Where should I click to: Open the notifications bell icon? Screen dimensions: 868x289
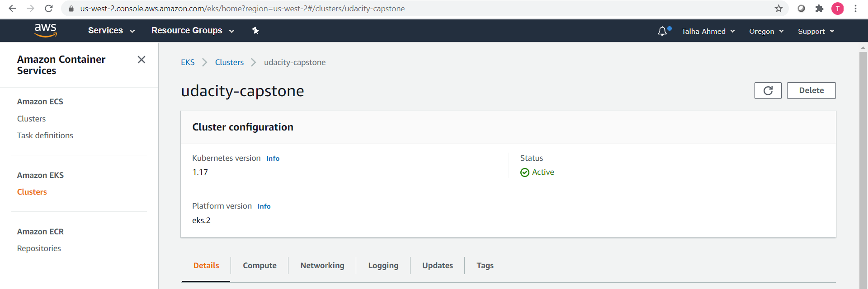[x=662, y=31]
